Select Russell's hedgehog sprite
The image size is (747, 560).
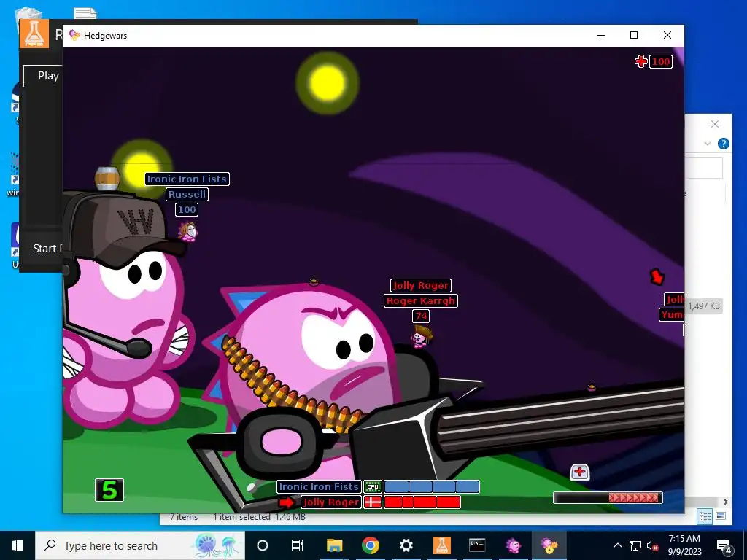point(187,231)
